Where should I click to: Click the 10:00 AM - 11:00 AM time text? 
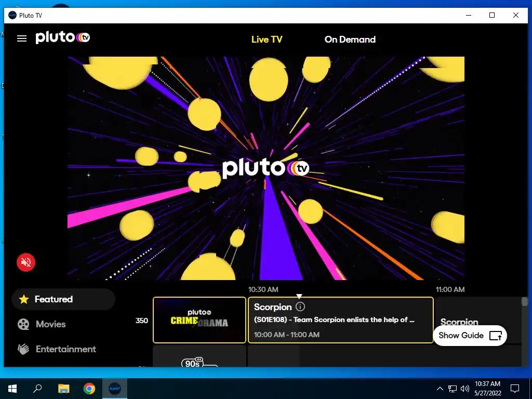pos(287,335)
